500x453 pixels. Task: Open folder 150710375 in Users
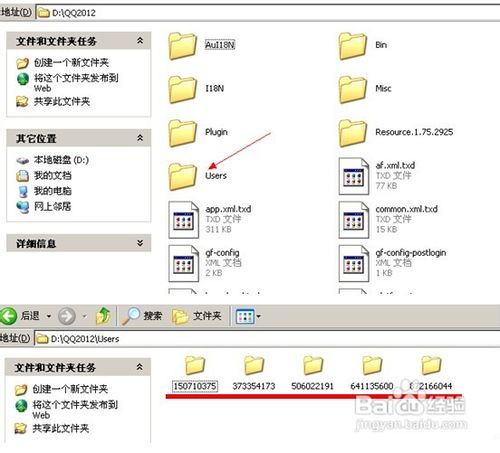(195, 365)
